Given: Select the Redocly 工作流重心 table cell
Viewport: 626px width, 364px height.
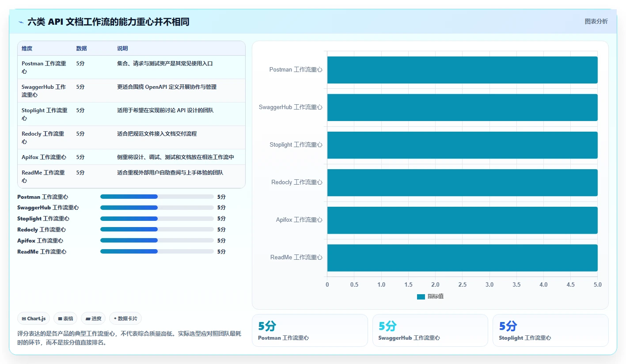Looking at the screenshot, I should tap(45, 137).
